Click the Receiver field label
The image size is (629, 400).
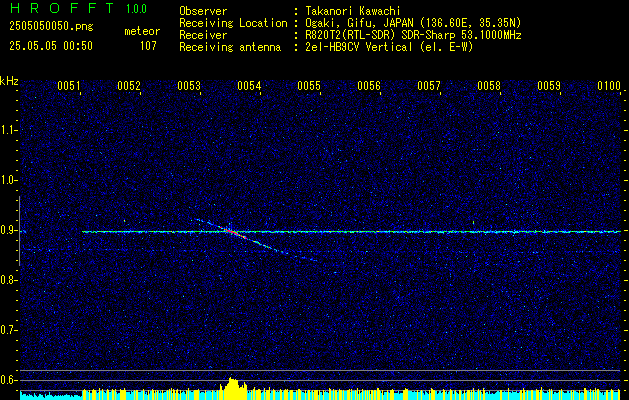(203, 35)
